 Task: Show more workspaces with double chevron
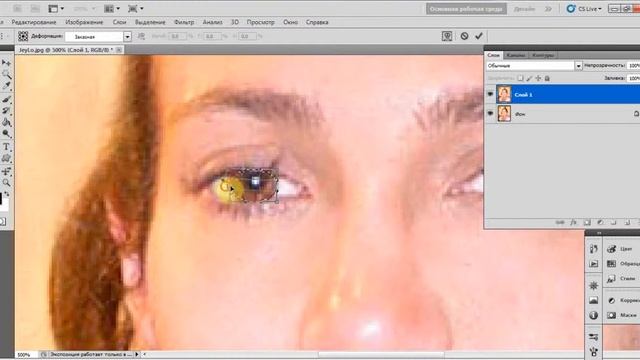tap(548, 9)
